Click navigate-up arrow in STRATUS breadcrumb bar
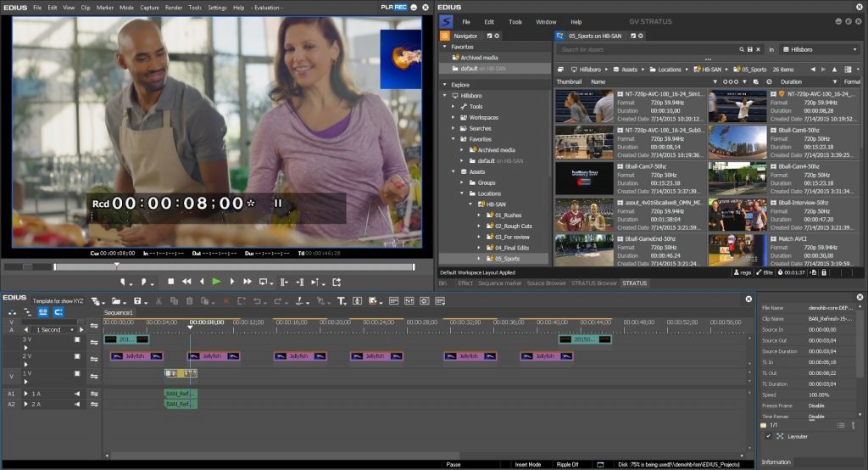Image resolution: width=868 pixels, height=470 pixels. coord(835,70)
